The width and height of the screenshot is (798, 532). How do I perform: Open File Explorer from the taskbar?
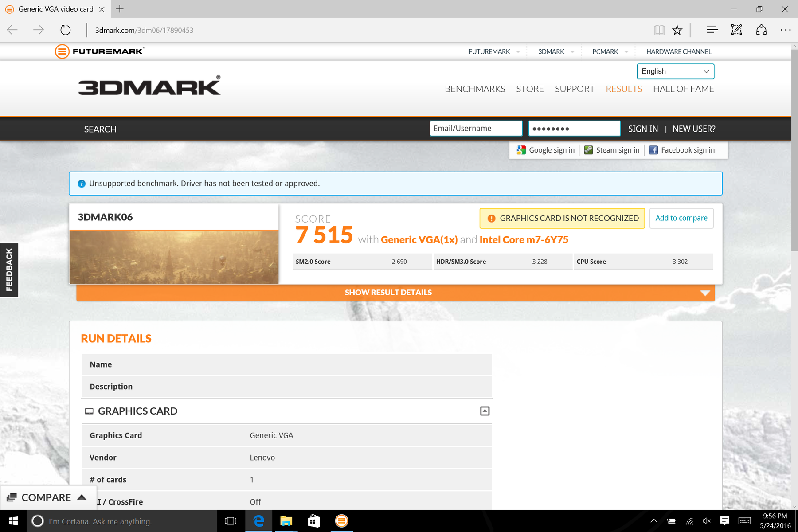point(286,521)
